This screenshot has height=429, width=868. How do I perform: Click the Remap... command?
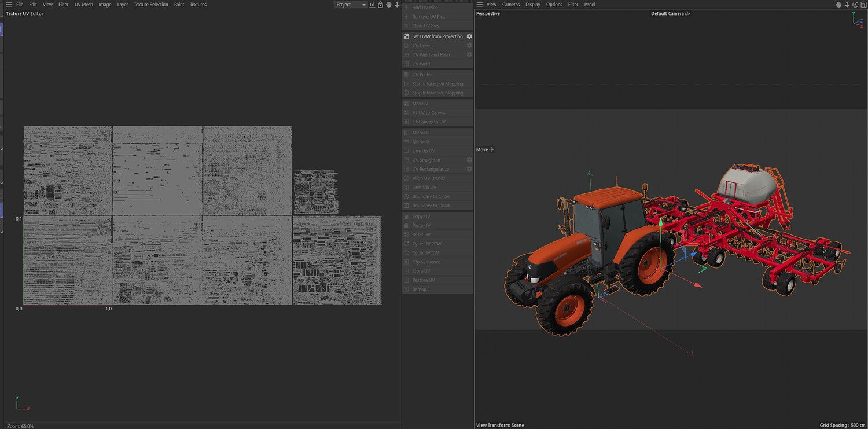[437, 289]
